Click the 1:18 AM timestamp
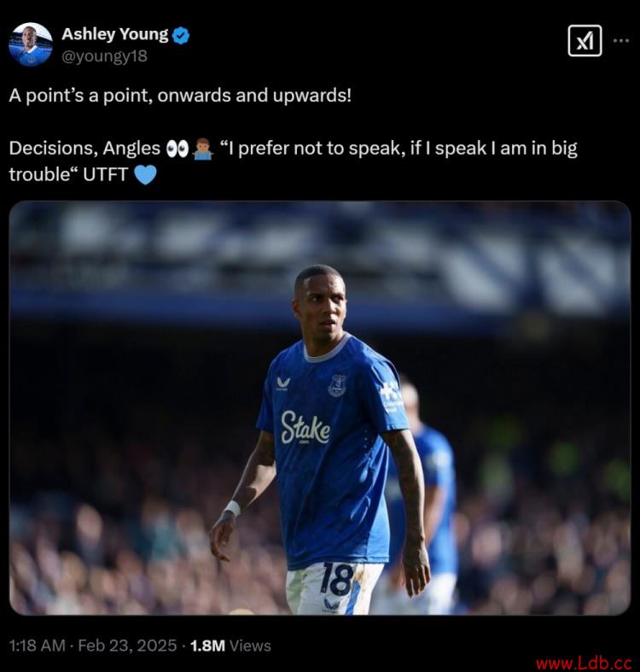640x672 pixels. 37,646
